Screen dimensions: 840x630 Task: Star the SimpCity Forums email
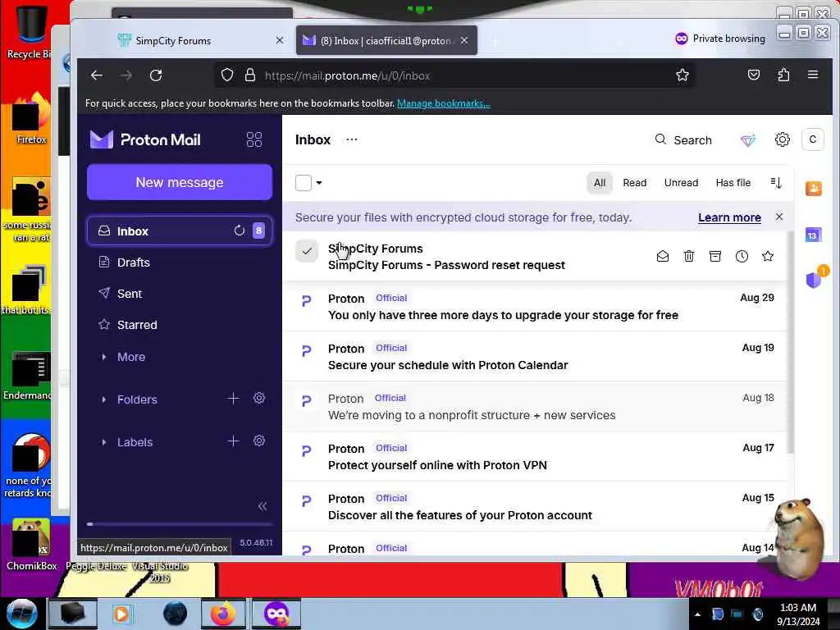coord(768,257)
